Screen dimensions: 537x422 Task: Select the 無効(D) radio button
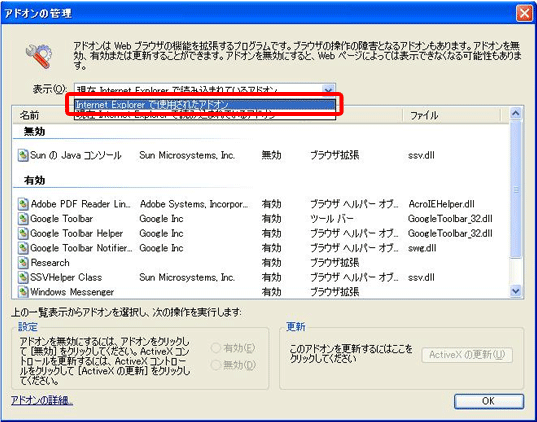coord(216,365)
